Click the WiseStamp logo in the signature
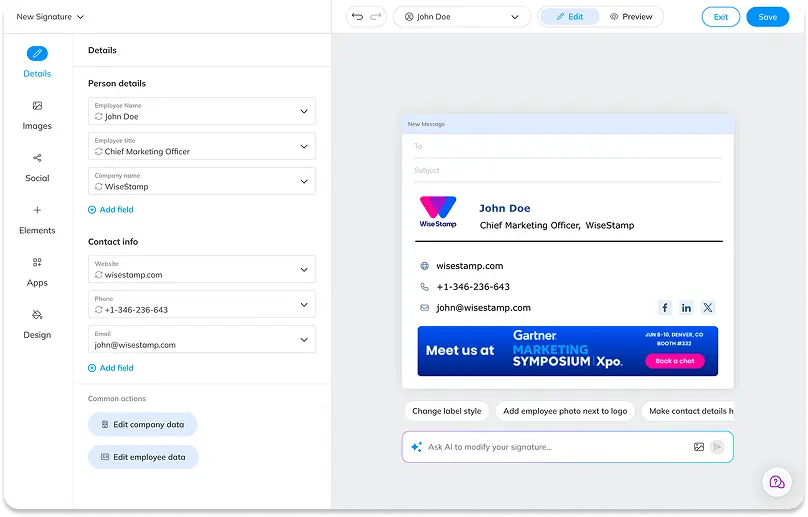Screen dimensions: 808x517 coord(438,212)
